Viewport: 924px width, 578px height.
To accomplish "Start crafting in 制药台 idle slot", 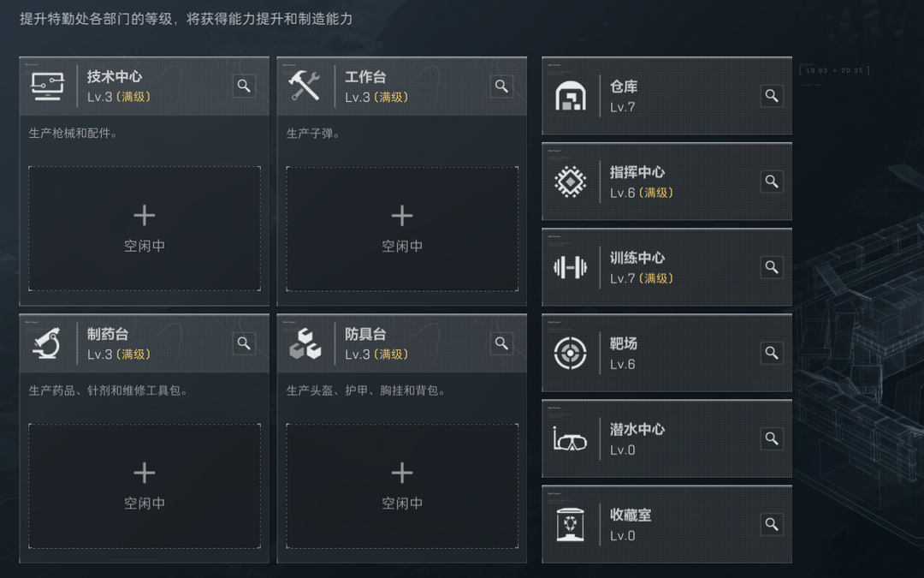I will 145,486.
